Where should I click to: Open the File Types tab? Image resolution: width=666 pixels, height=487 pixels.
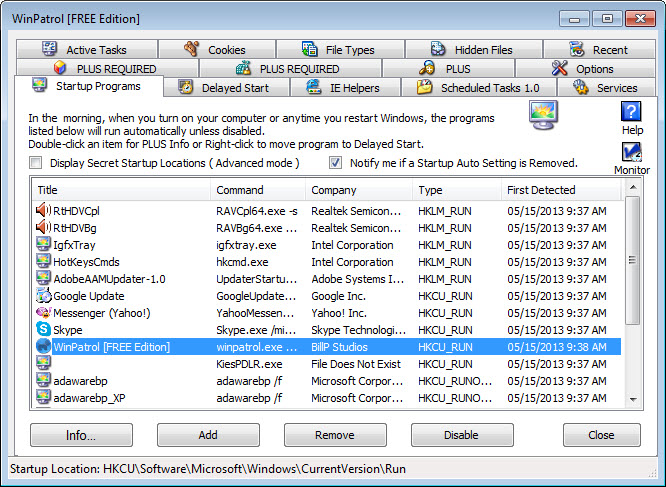341,49
